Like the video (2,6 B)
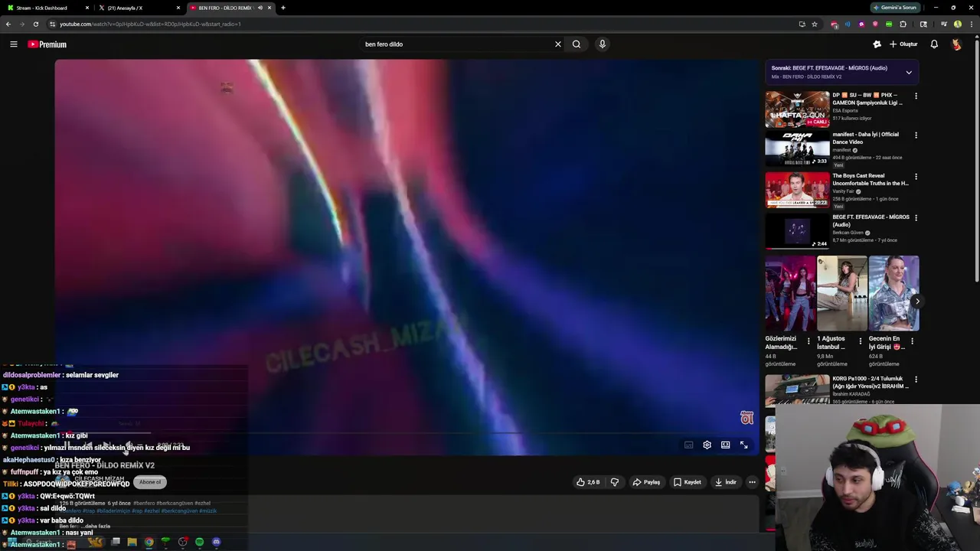This screenshot has width=980, height=551. tap(588, 482)
